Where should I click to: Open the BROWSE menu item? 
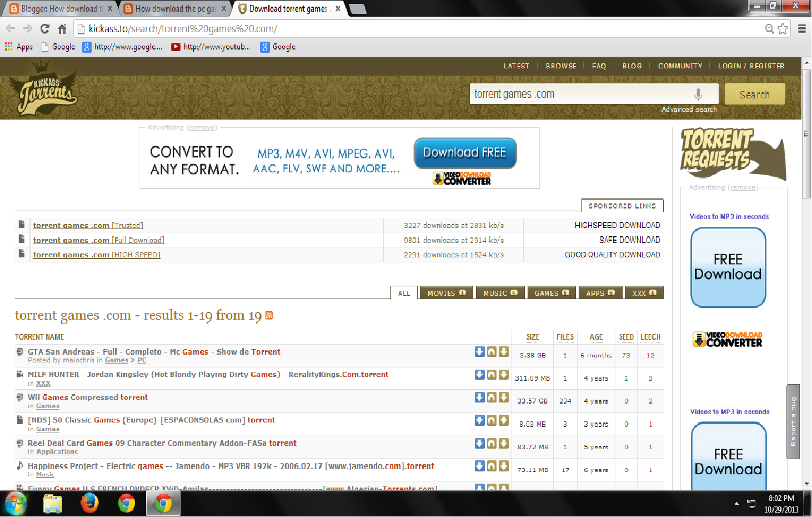(561, 66)
